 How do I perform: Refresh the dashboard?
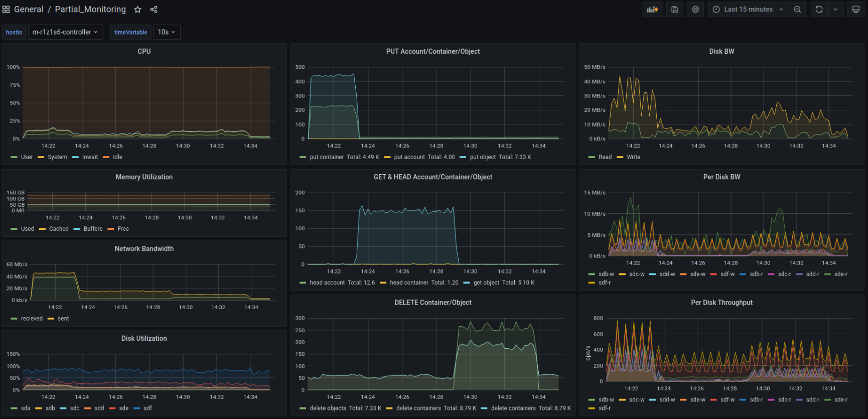click(x=819, y=10)
